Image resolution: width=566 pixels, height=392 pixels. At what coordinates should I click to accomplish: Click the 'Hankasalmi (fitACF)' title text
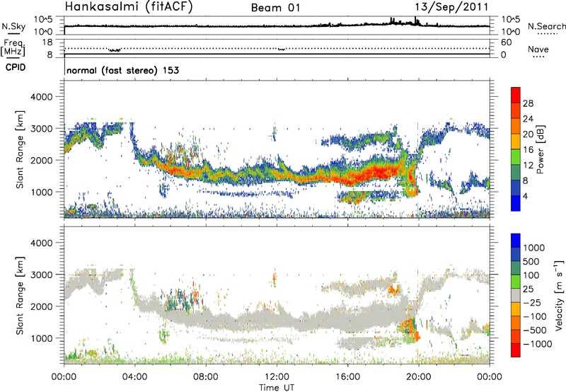coord(129,6)
